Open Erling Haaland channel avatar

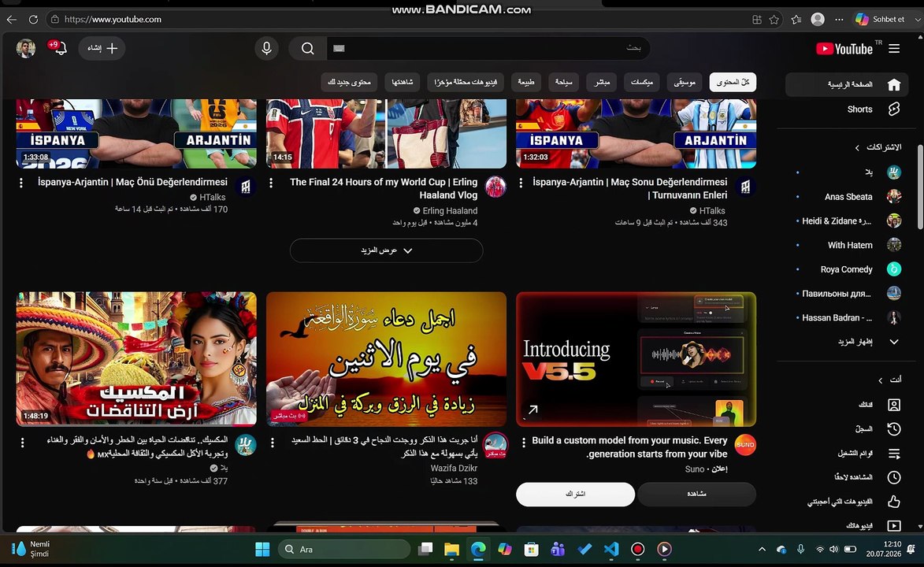495,187
